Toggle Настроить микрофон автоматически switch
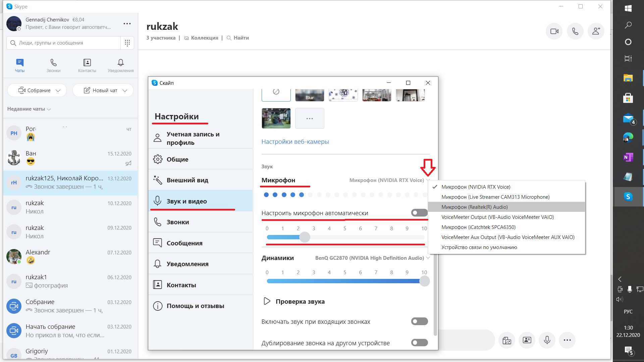This screenshot has height=362, width=644. click(419, 213)
